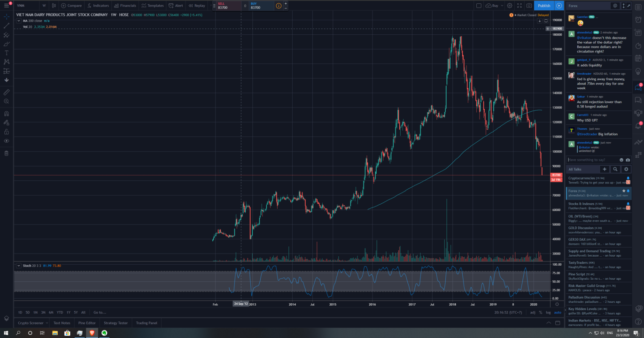Open the indicator Templates menu
The width and height of the screenshot is (644, 338).
(x=152, y=6)
